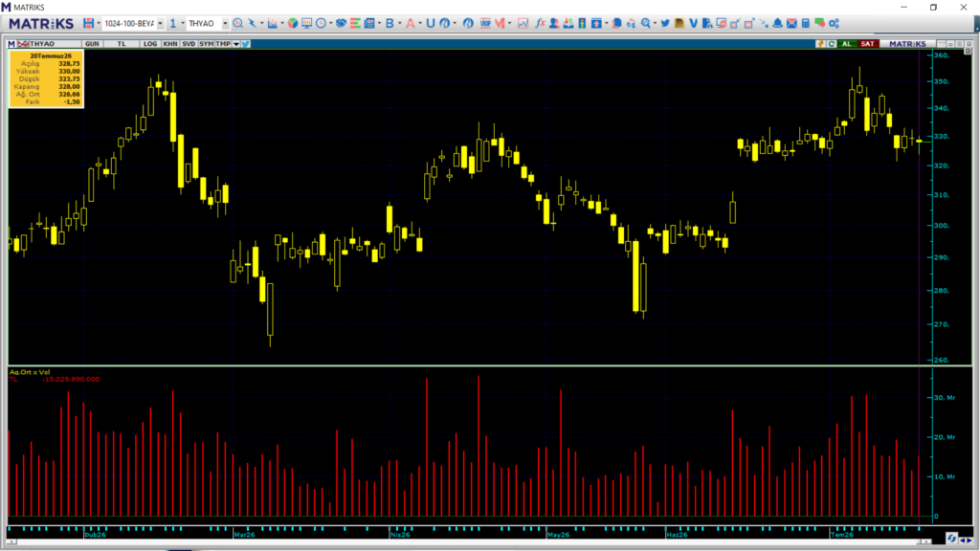Expand the chart header dropdown arrow after TMP
Image resolution: width=980 pixels, height=551 pixels.
[x=236, y=44]
